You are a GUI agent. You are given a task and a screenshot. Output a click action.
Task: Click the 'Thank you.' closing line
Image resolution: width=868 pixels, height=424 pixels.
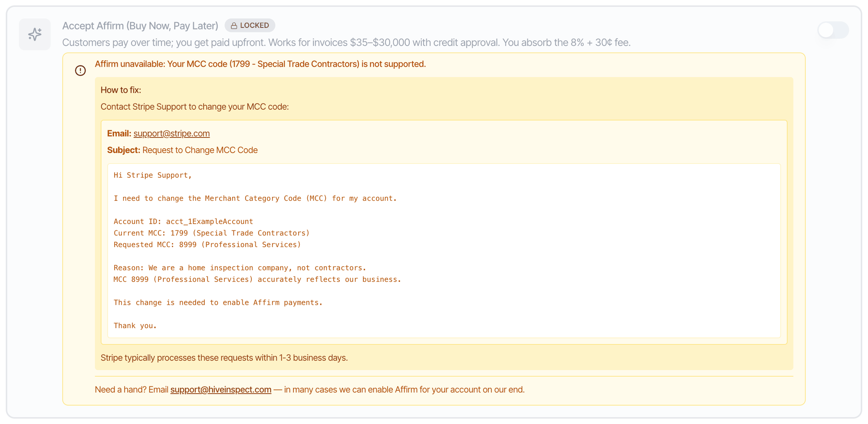135,326
